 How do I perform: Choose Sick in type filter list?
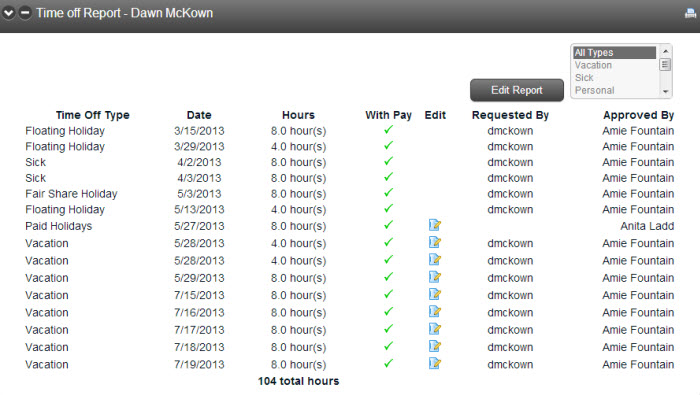pos(614,78)
